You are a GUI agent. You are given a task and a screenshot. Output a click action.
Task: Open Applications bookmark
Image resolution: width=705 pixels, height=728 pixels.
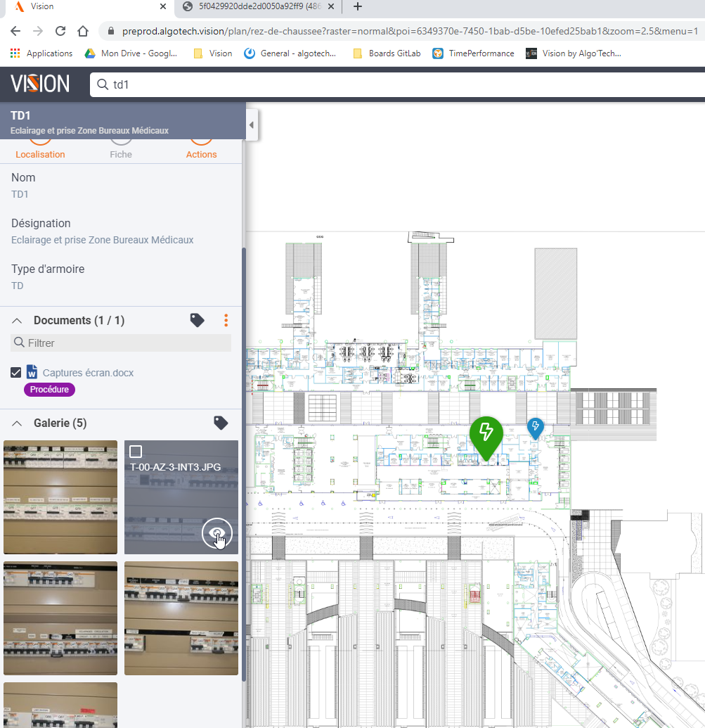coord(41,53)
